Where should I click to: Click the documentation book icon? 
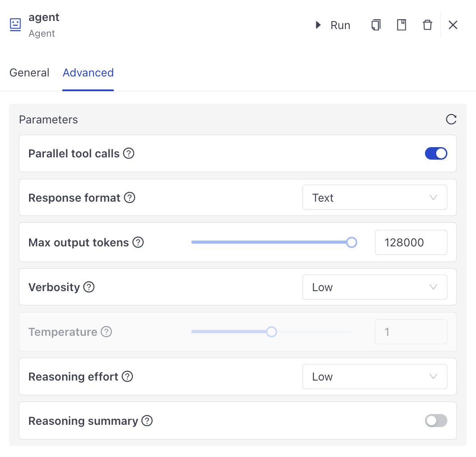click(x=402, y=25)
